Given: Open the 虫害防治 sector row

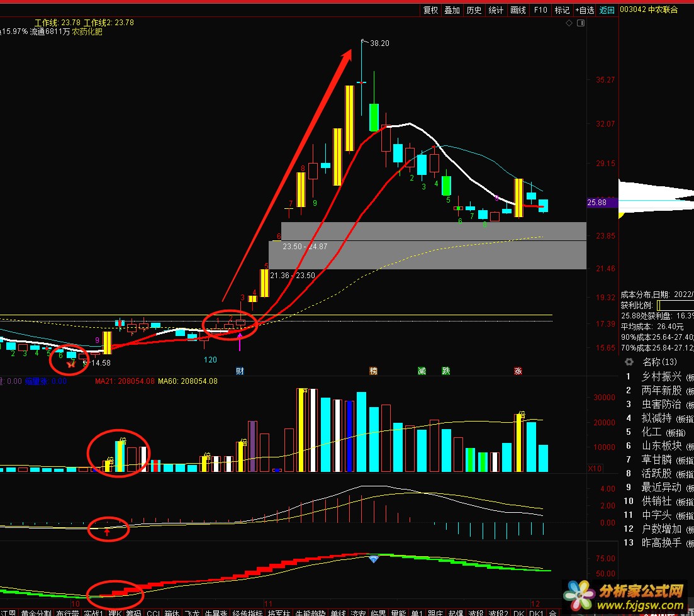Looking at the screenshot, I should 659,404.
